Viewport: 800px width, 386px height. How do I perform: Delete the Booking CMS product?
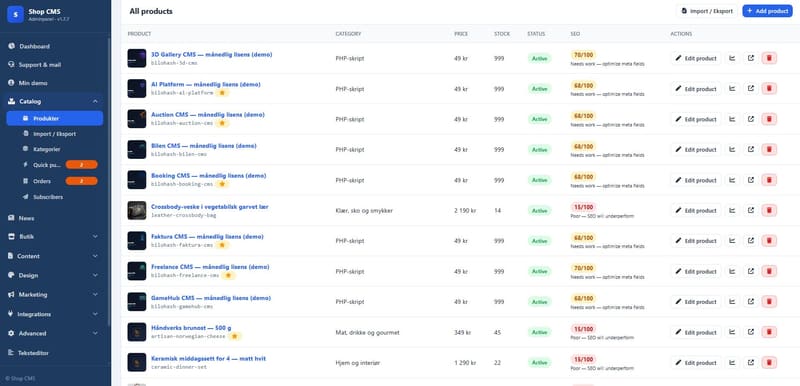coord(769,180)
